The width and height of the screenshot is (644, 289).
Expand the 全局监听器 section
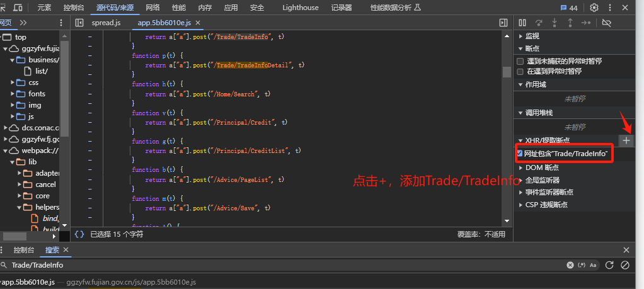(521, 180)
